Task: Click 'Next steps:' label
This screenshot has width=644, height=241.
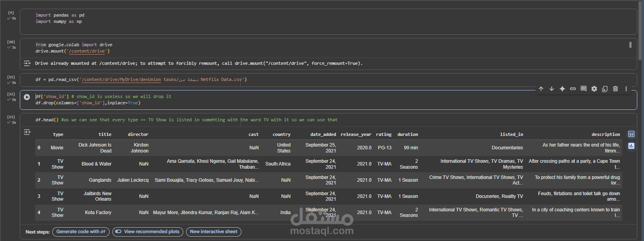Action: 38,232
